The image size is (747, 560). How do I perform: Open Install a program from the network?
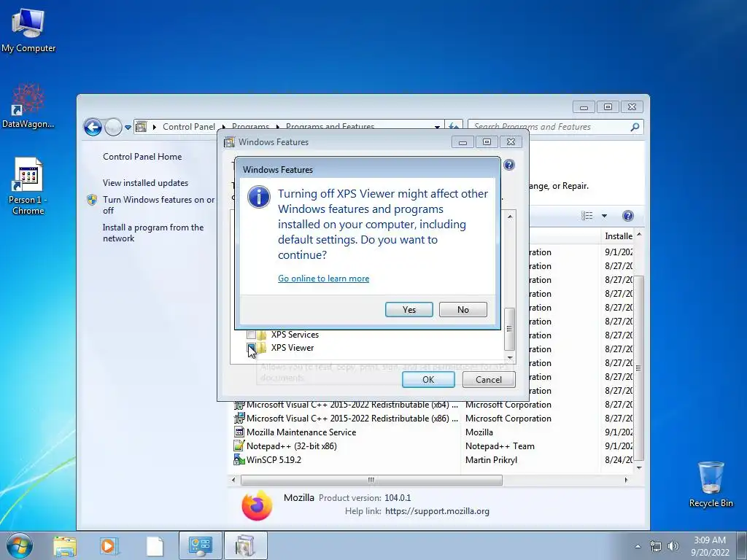pos(153,233)
